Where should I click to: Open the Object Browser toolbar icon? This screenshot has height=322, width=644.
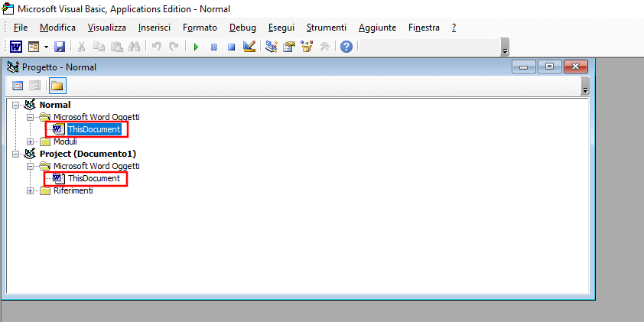(x=307, y=47)
